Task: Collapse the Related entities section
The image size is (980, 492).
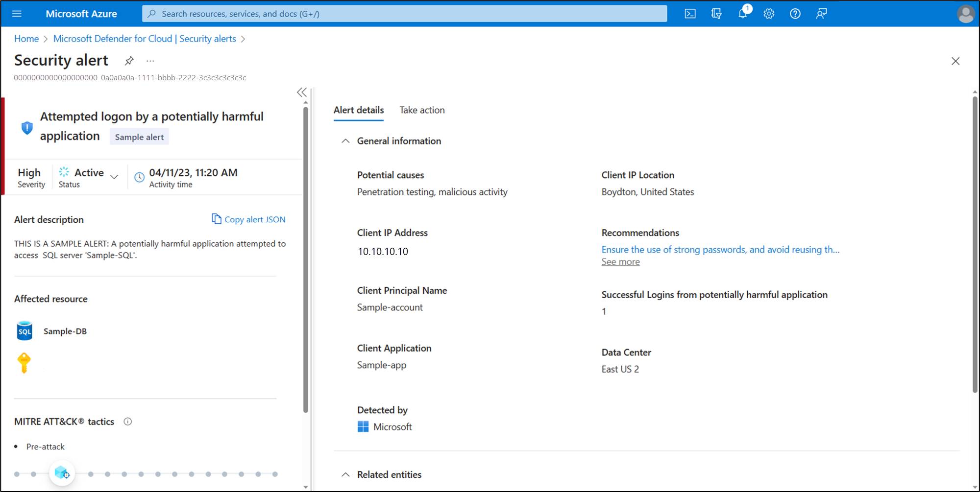Action: [x=345, y=474]
